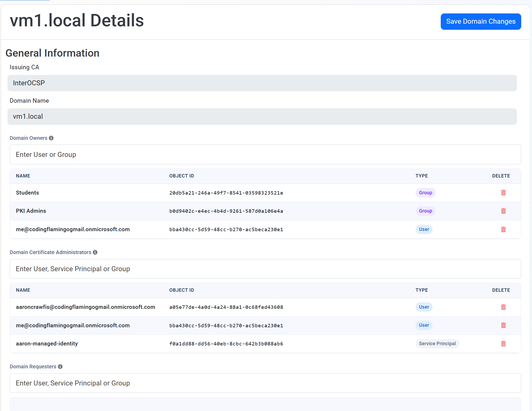The image size is (532, 411).
Task: Select object ID a05e77de-4a0d-4a24-88a1
Action: 226,307
